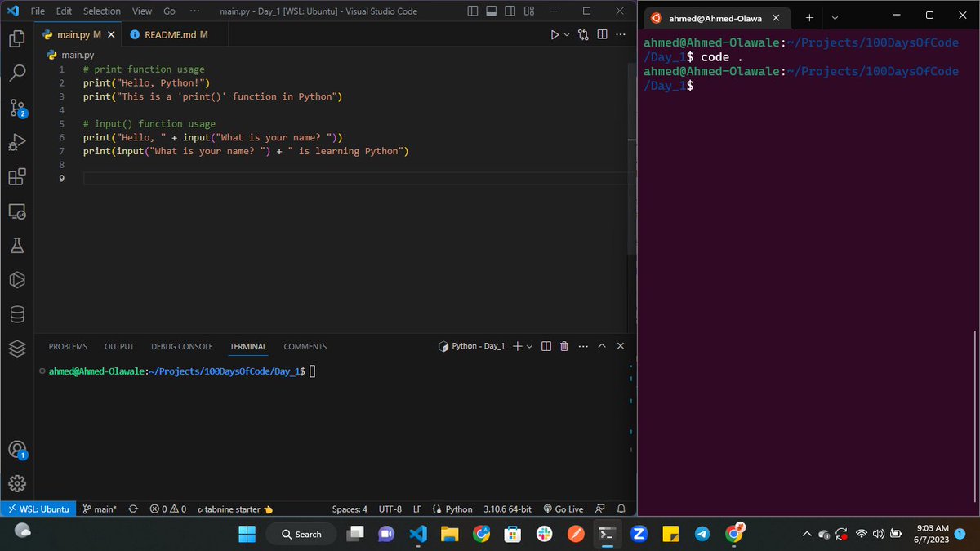
Task: Open the File menu
Action: pyautogui.click(x=38, y=11)
